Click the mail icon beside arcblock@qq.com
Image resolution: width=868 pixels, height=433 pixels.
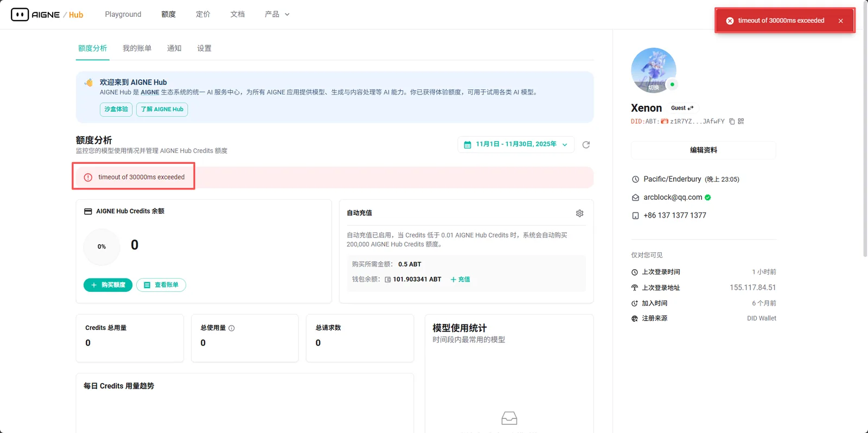tap(635, 198)
